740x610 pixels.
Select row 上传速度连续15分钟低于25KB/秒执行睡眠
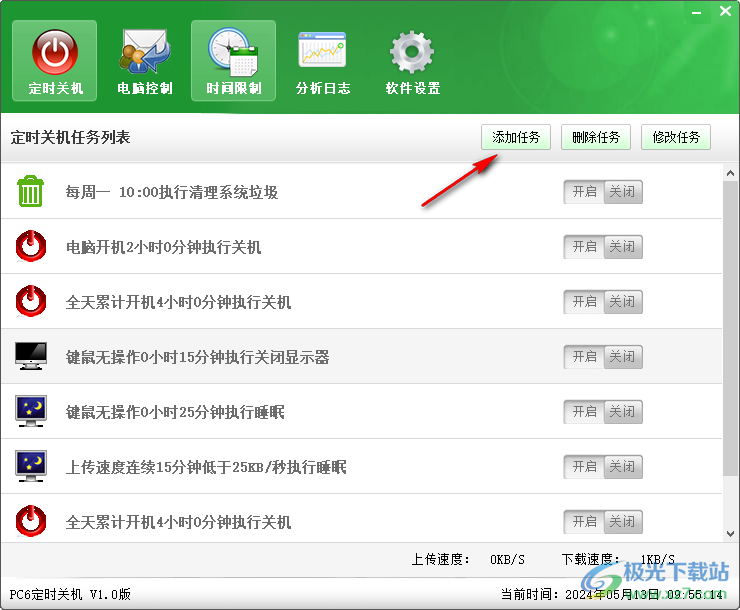(362, 467)
